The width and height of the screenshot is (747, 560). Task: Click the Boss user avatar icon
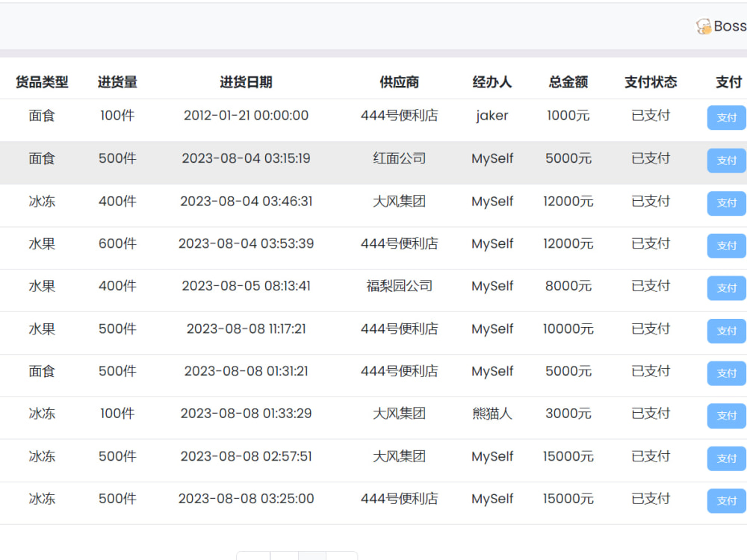pos(704,26)
